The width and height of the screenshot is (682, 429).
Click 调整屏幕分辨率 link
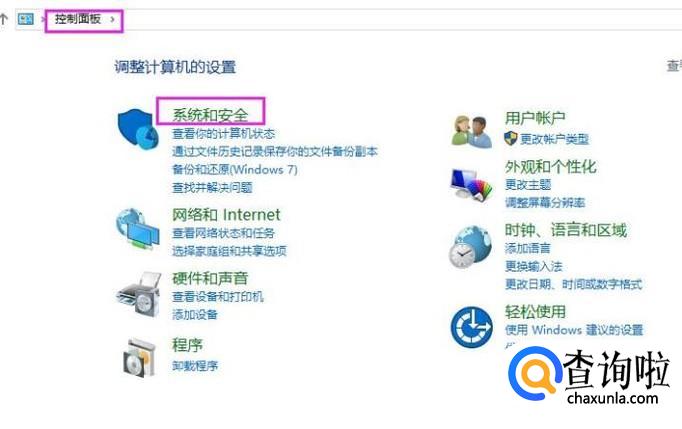coord(545,202)
